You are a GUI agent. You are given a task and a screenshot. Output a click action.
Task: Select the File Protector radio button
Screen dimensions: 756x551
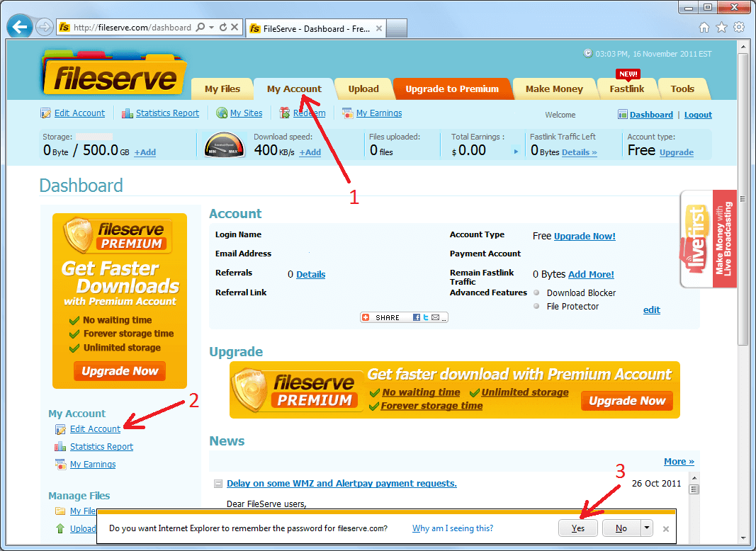coord(536,306)
